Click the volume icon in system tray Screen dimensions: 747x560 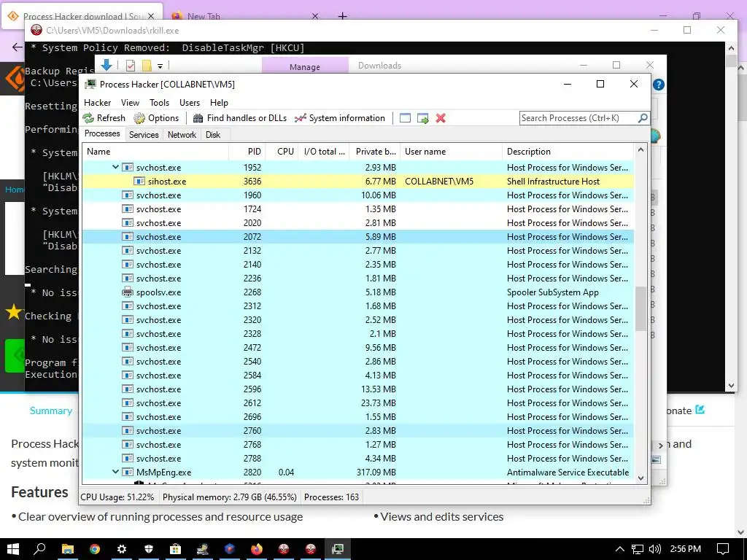click(655, 549)
